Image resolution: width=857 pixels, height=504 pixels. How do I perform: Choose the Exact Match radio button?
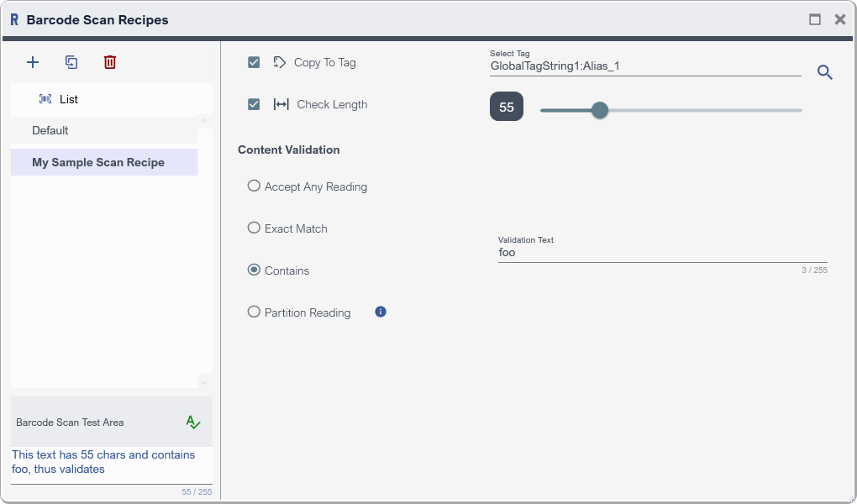point(254,228)
